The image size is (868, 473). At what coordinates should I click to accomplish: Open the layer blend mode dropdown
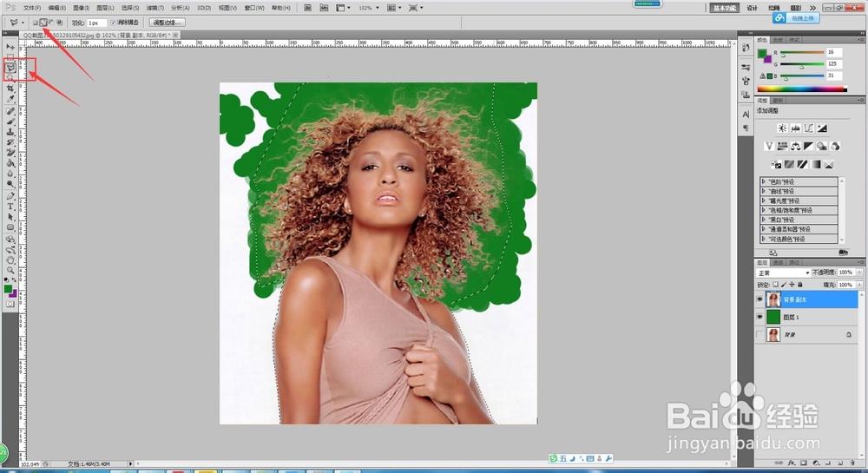(x=783, y=273)
